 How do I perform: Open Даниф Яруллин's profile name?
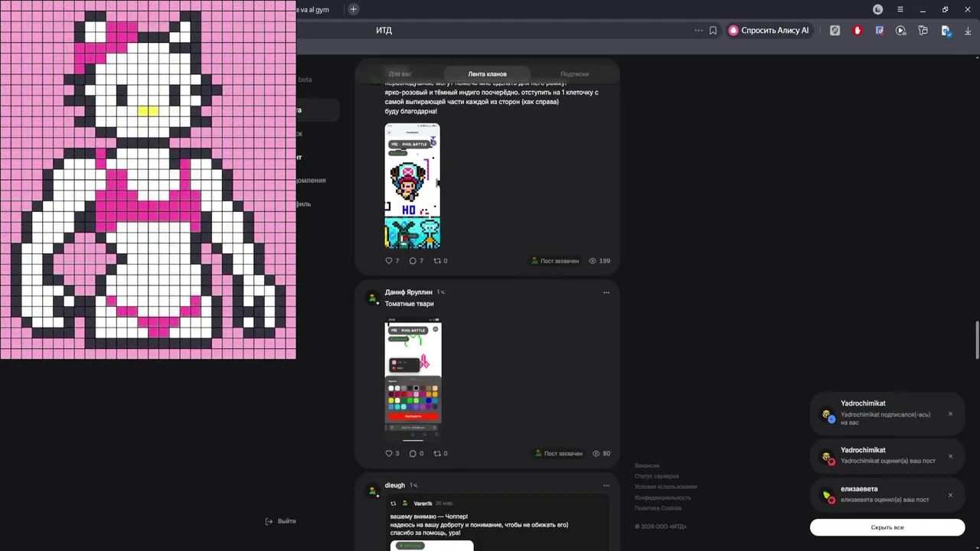tap(409, 292)
